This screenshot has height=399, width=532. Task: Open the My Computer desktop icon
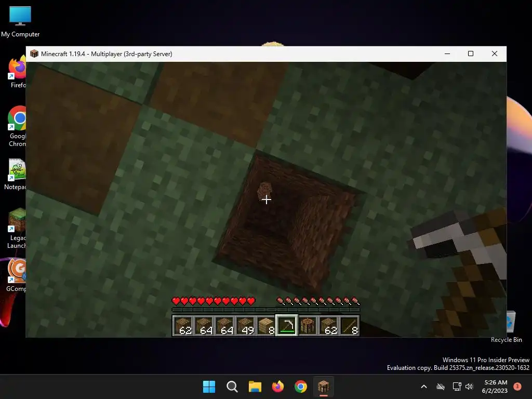[20, 22]
